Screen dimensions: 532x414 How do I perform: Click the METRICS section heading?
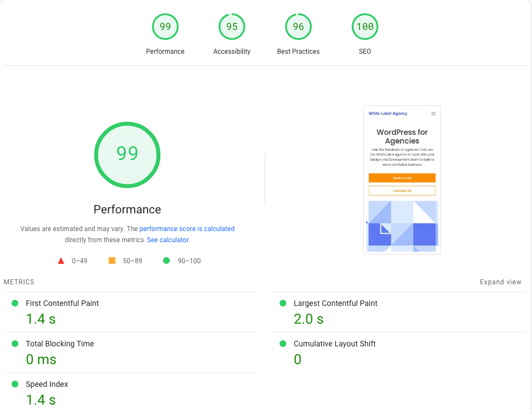(19, 282)
